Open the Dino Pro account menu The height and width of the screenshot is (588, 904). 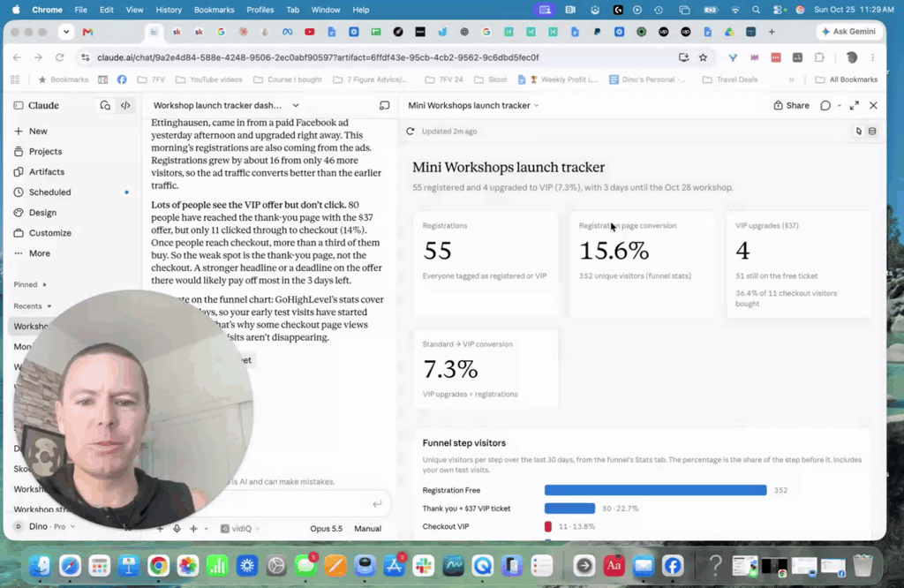pos(45,526)
